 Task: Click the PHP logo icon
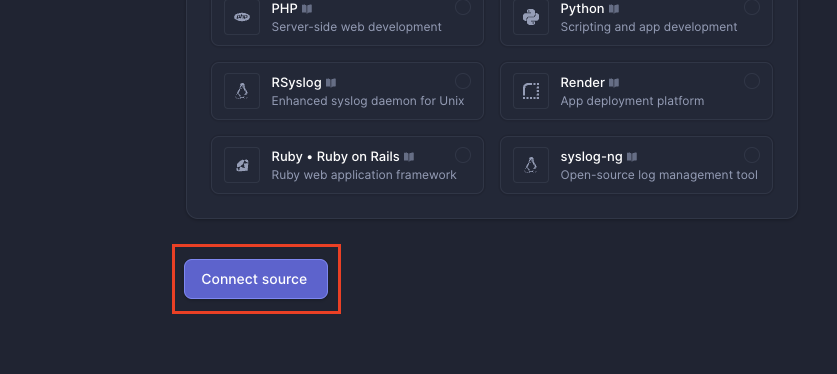(x=242, y=17)
